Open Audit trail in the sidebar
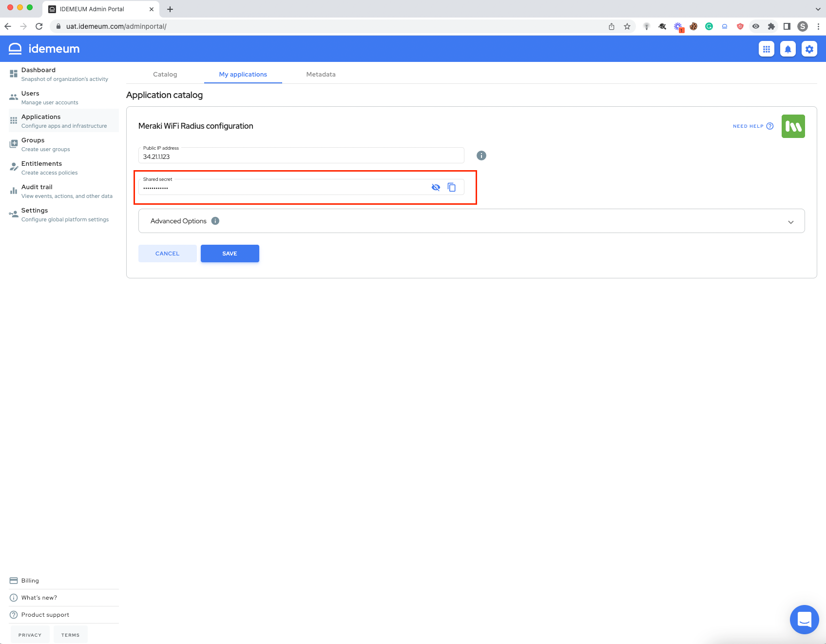Image resolution: width=826 pixels, height=644 pixels. tap(64, 191)
